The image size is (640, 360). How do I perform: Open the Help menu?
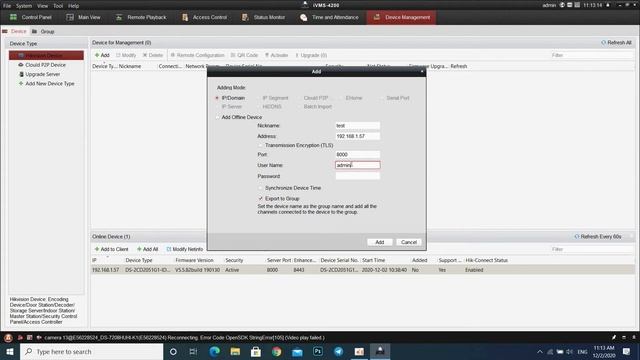tap(73, 6)
